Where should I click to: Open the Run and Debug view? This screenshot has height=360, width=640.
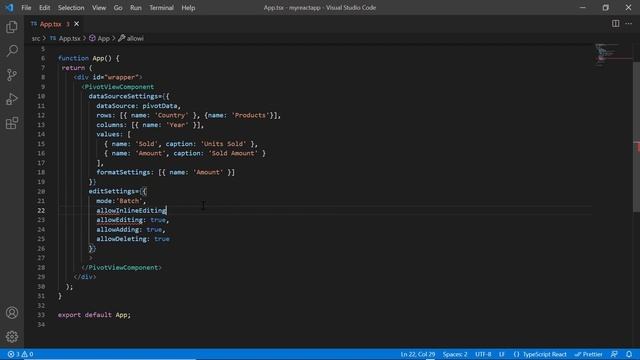pyautogui.click(x=12, y=99)
